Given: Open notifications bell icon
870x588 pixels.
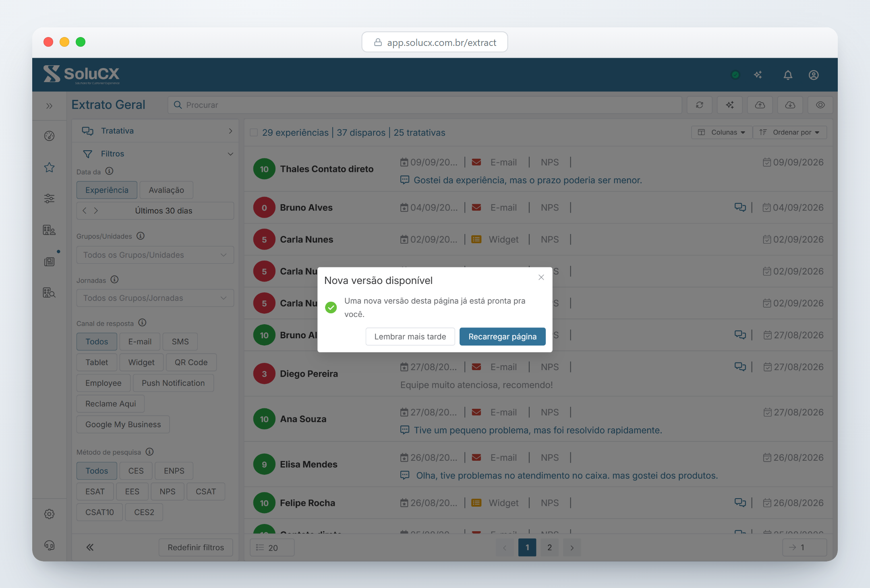Looking at the screenshot, I should click(788, 75).
